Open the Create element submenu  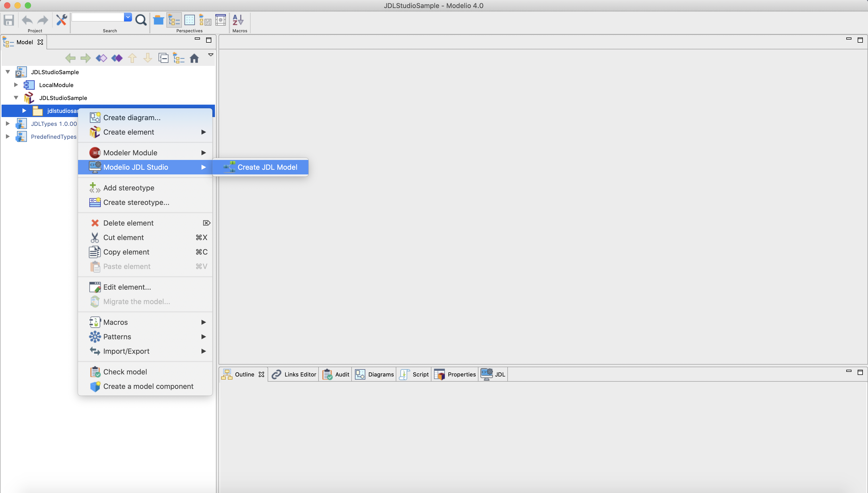(x=145, y=132)
